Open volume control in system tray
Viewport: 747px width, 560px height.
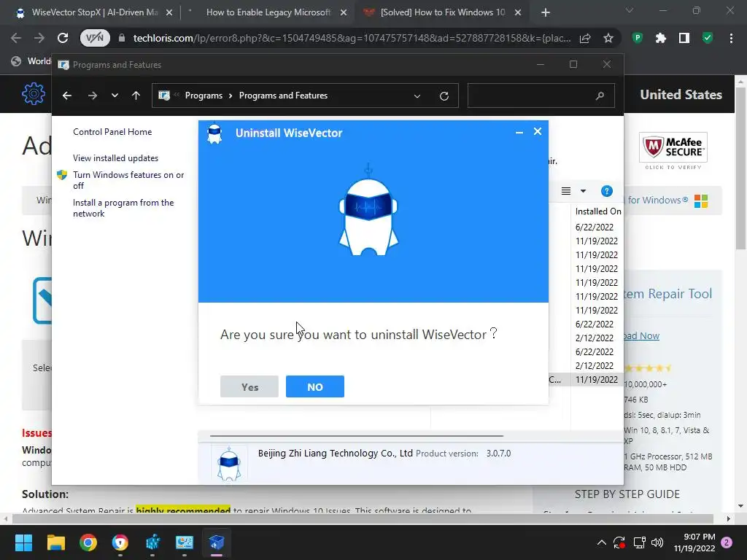click(x=657, y=542)
